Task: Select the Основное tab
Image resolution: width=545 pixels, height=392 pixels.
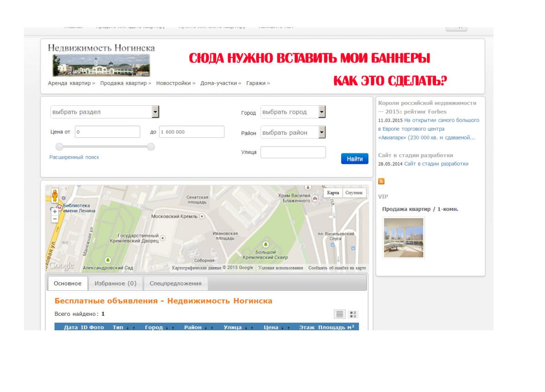Action: [x=67, y=283]
